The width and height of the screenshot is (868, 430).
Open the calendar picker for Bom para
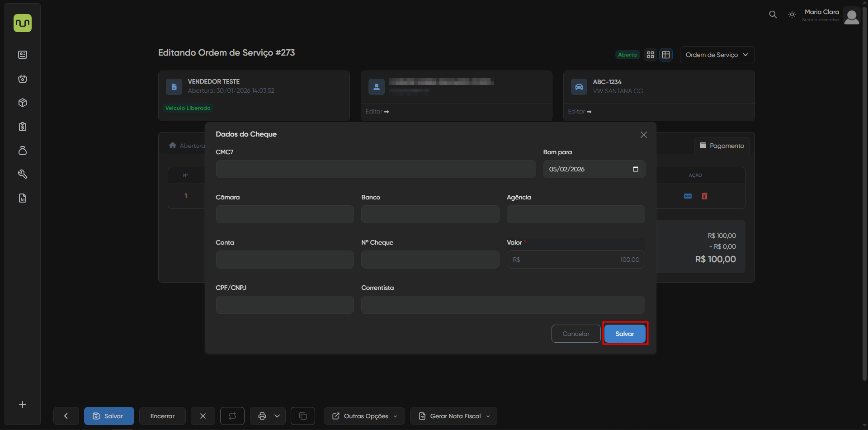[x=635, y=169]
